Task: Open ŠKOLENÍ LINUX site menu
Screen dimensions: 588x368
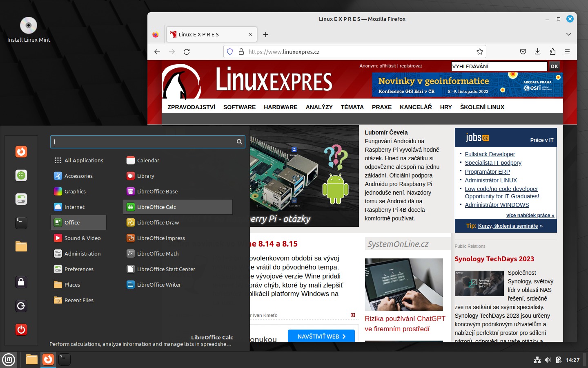Action: (482, 107)
